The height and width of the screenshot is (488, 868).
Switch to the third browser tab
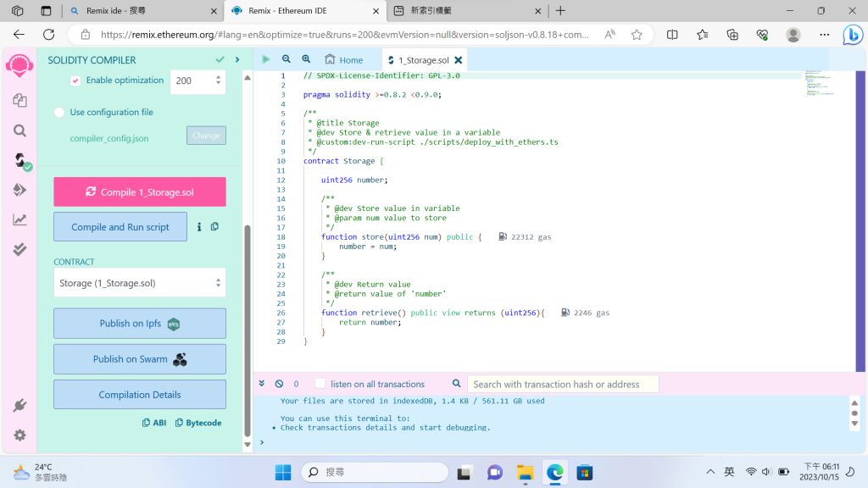pyautogui.click(x=466, y=10)
